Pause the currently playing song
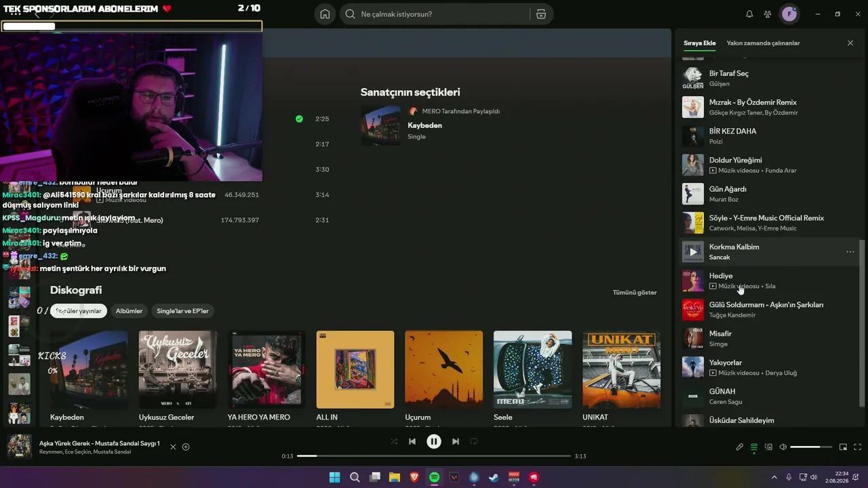868x488 pixels. tap(434, 441)
